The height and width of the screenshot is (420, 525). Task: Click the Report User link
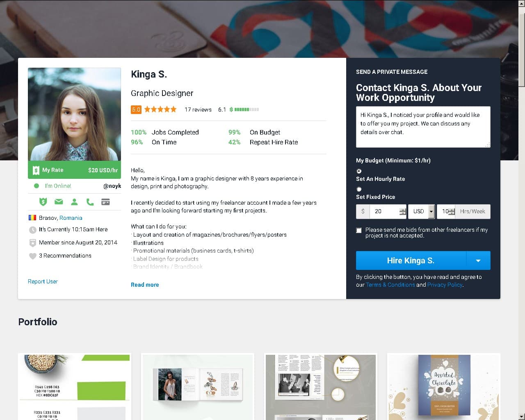tap(43, 281)
